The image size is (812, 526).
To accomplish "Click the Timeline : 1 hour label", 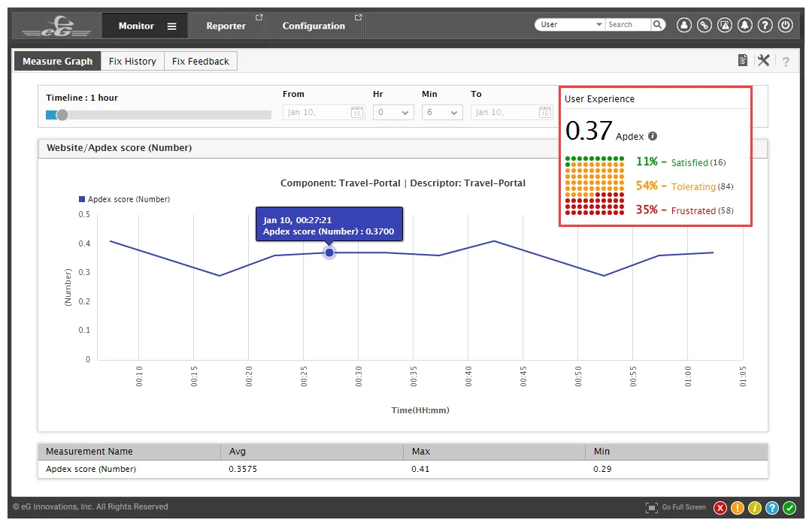I will pos(82,98).
